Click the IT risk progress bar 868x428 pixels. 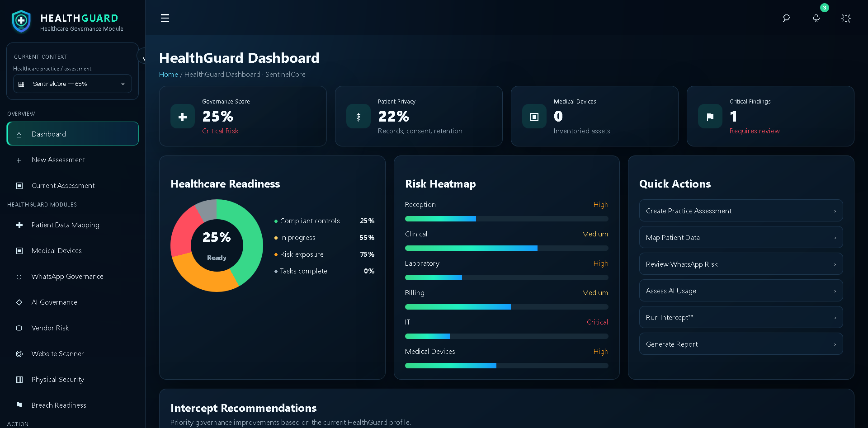click(x=506, y=336)
